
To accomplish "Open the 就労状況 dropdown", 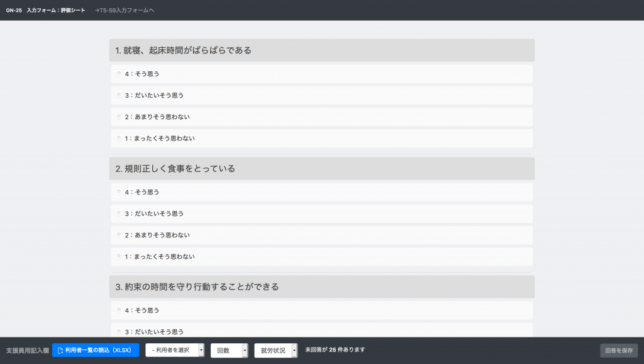I will [x=275, y=350].
